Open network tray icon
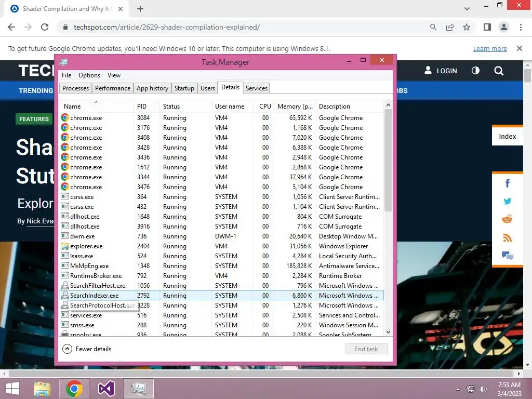Viewport: 532px width, 399px height. pos(471,389)
